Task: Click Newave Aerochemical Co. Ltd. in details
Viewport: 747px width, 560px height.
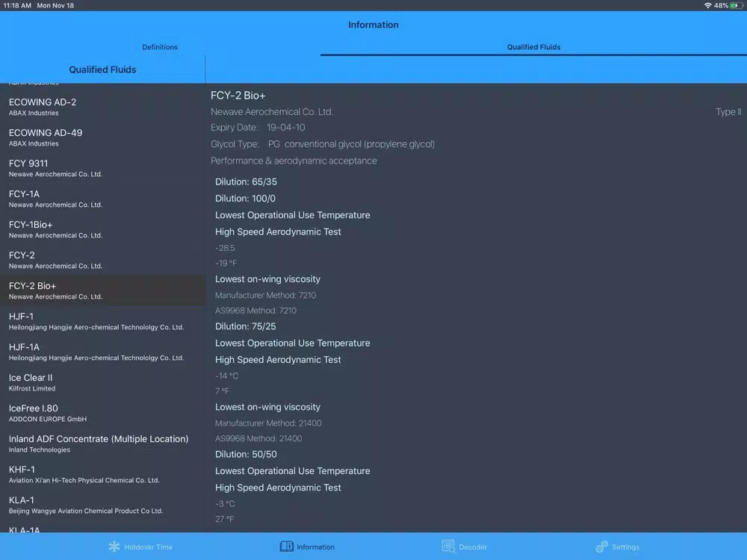Action: tap(272, 112)
